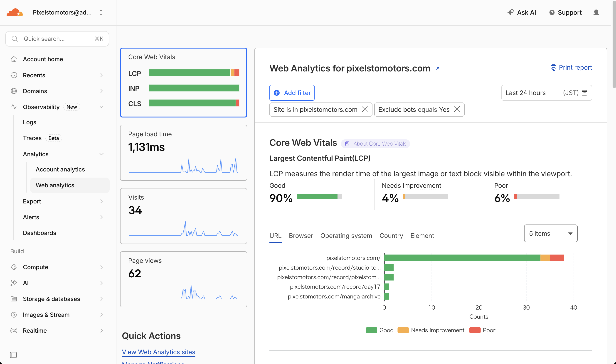Open external link icon beside pixelstomotors.com title

click(436, 70)
